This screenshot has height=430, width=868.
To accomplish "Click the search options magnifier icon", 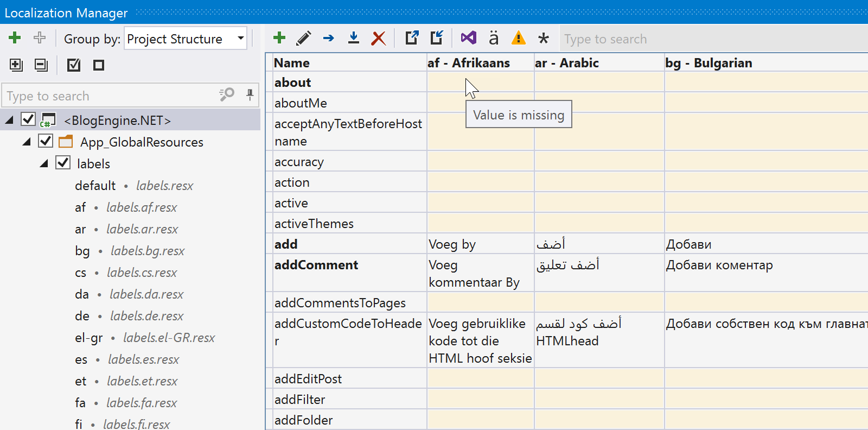I will click(227, 95).
